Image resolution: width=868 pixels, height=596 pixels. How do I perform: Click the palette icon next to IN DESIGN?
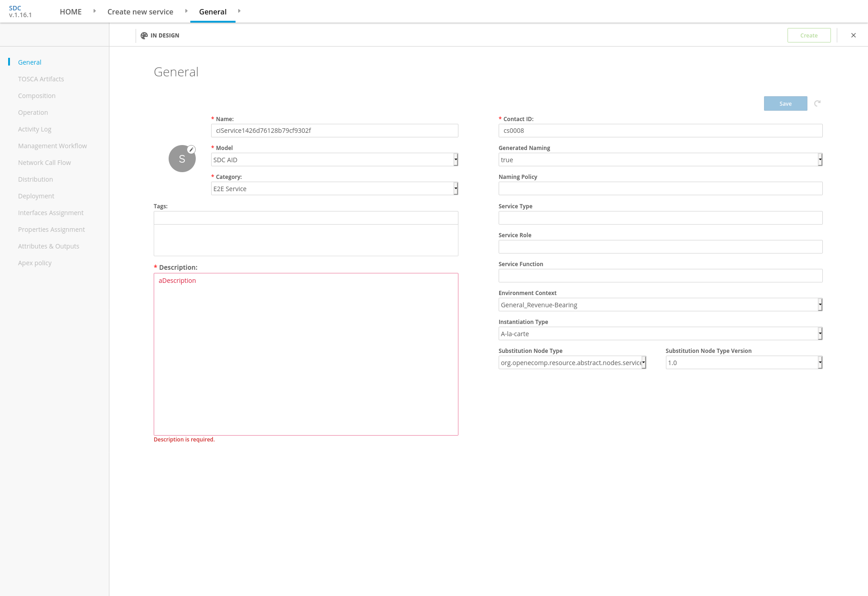click(x=144, y=35)
